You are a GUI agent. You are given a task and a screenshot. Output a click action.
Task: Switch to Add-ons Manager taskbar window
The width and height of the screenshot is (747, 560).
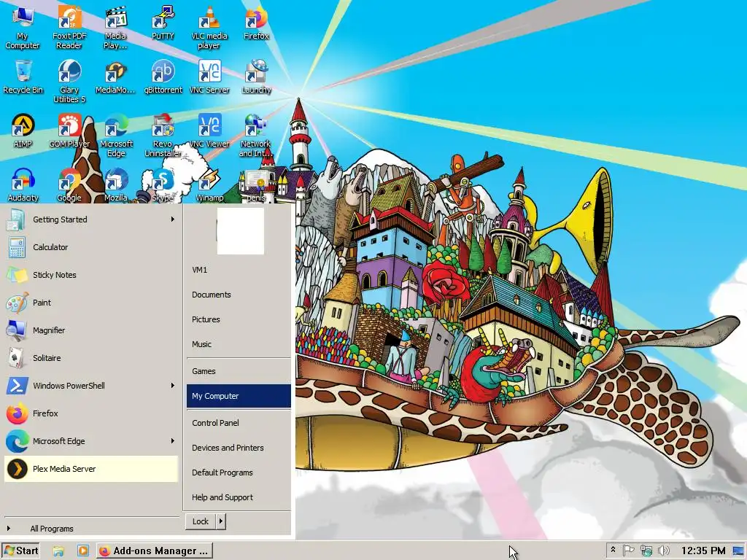[x=155, y=551]
